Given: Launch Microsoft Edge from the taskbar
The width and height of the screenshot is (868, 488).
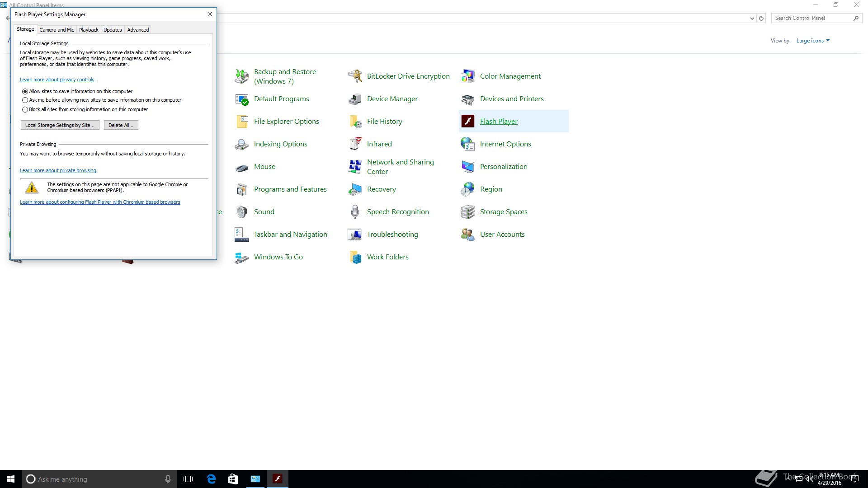Looking at the screenshot, I should click(211, 479).
